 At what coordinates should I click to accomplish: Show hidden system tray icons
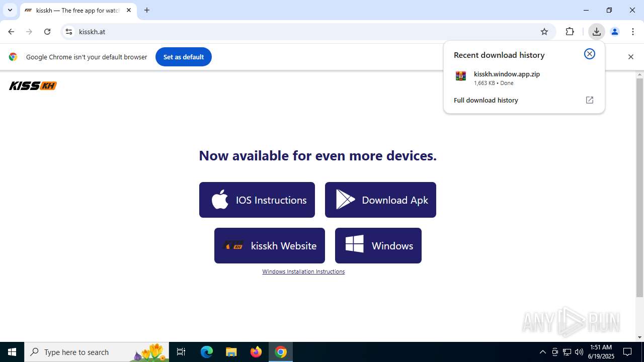point(542,352)
